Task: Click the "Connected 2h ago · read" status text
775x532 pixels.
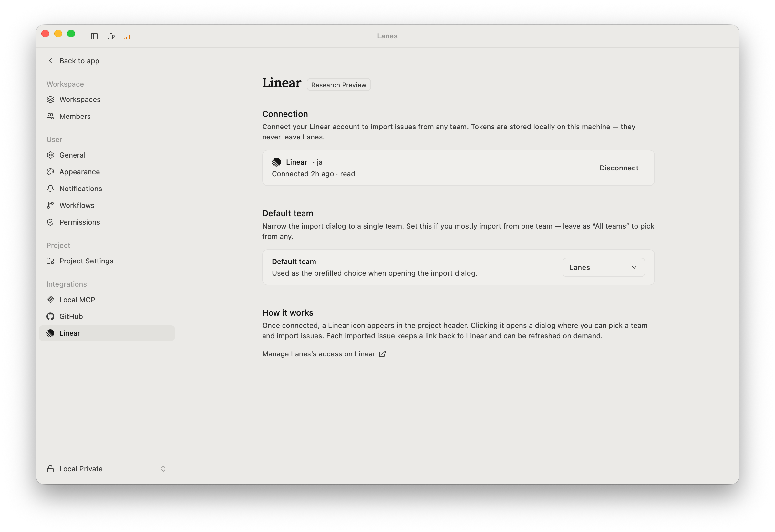Action: pos(314,174)
